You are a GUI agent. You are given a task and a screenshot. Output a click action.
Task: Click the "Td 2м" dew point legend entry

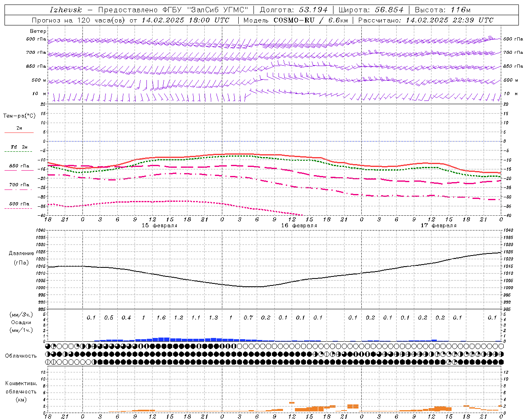[19, 147]
